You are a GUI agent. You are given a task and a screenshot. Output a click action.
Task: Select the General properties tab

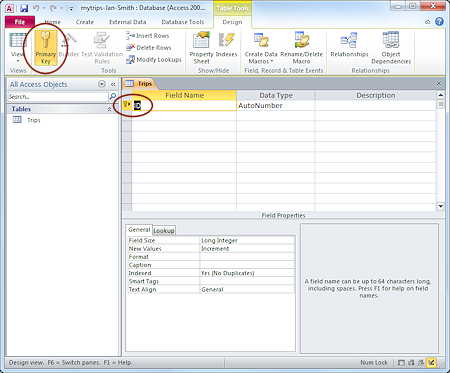[x=139, y=230]
